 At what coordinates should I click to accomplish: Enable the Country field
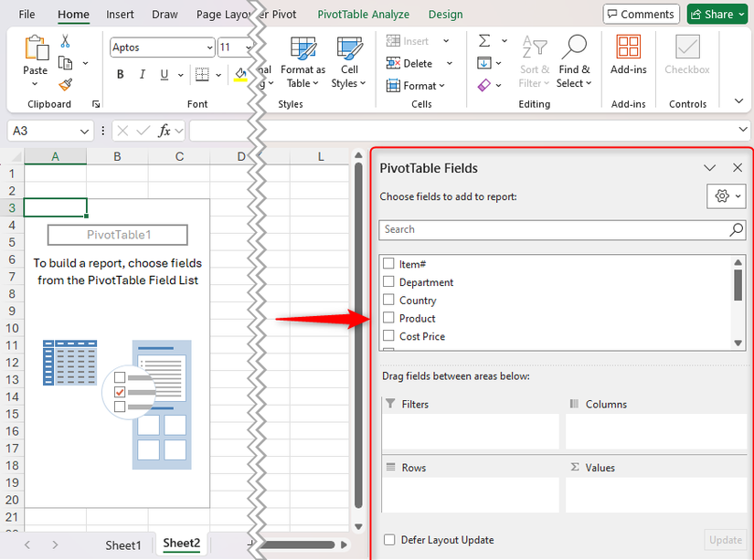pos(388,300)
